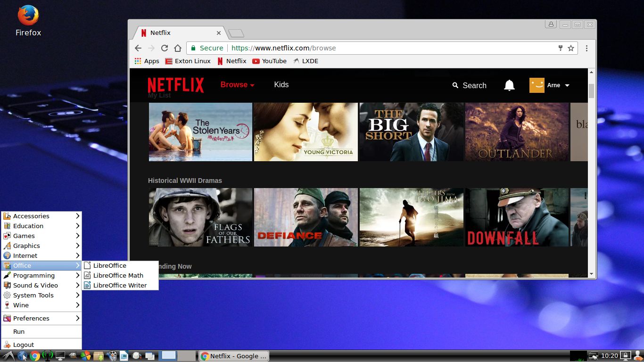
Task: Expand the Sound & Video submenu
Action: tap(41, 285)
